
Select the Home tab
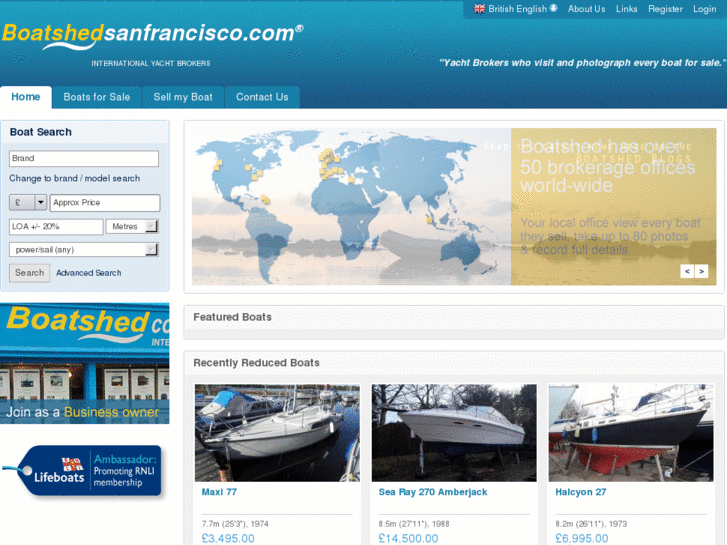(26, 97)
